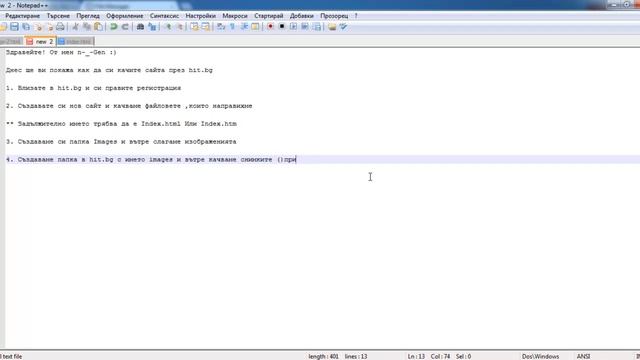This screenshot has height=360, width=640.
Task: Click 'Sel : 0' in status bar
Action: 463,356
